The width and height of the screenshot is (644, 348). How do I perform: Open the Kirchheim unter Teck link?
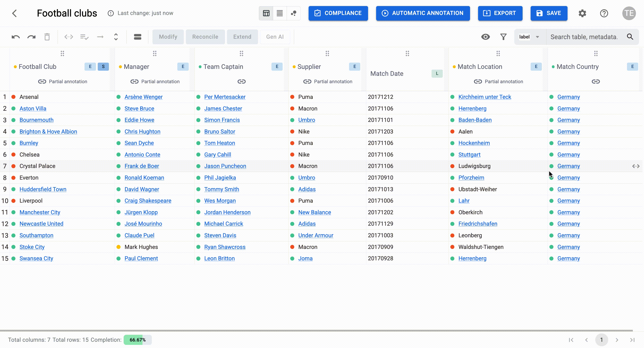[485, 97]
